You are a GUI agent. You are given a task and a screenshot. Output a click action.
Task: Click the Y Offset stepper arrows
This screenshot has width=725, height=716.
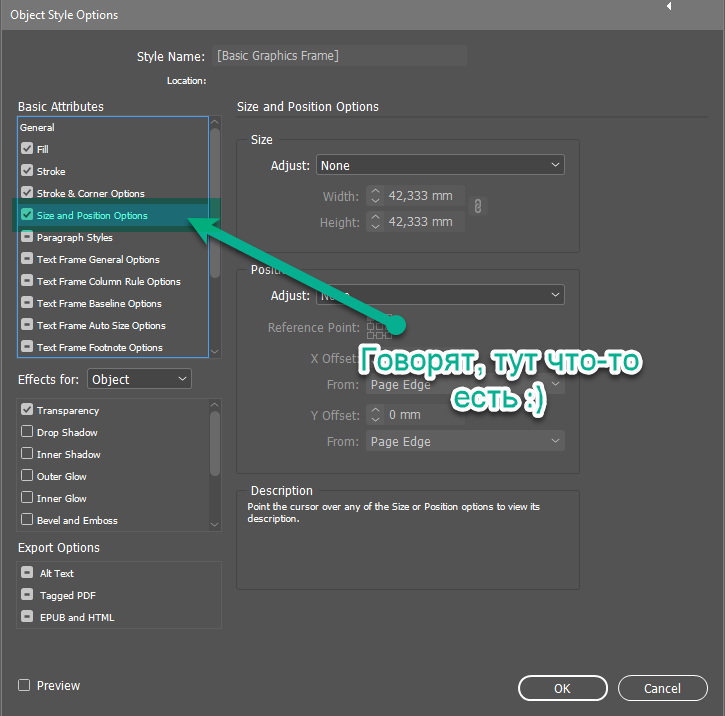[x=375, y=415]
